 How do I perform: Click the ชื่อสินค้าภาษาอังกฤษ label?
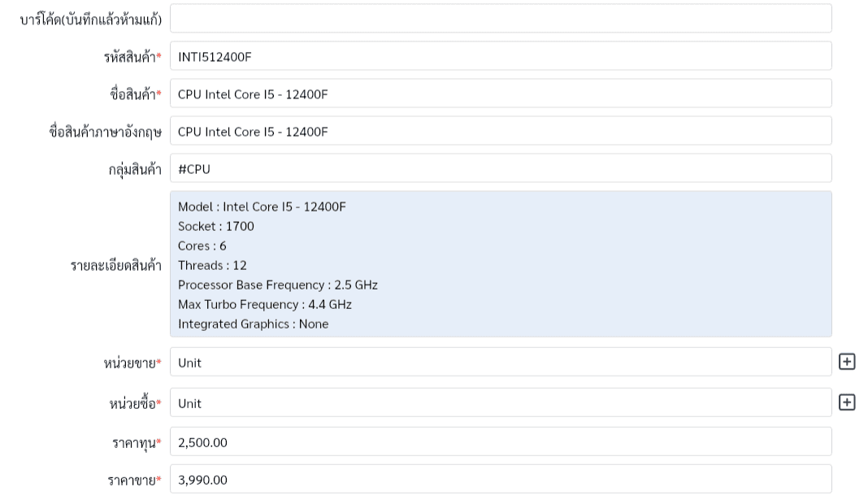(105, 132)
